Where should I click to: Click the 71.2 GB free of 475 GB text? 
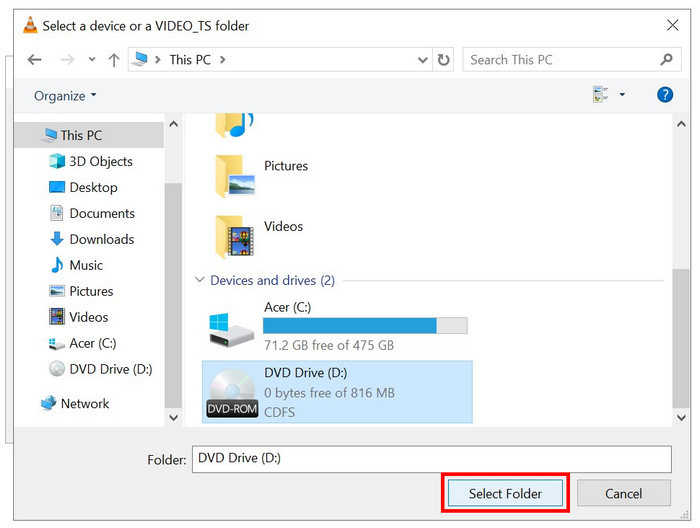coord(329,345)
